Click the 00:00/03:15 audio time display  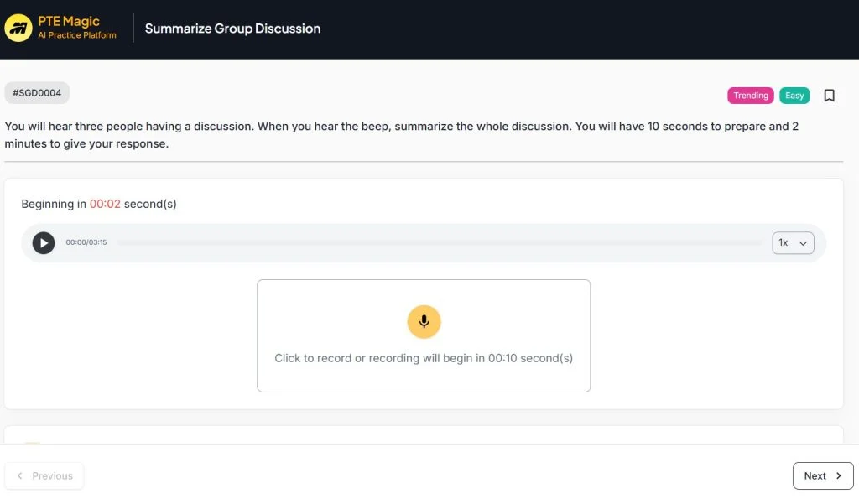click(86, 243)
